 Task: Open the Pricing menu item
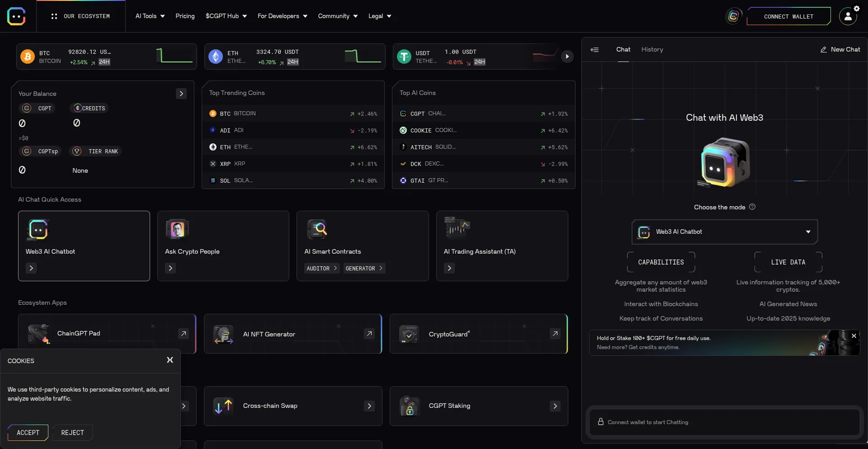pyautogui.click(x=185, y=16)
